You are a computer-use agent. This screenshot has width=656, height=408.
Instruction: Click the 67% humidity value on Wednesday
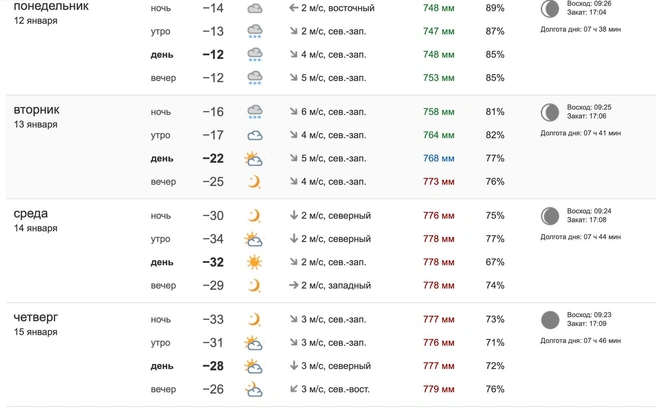[495, 262]
